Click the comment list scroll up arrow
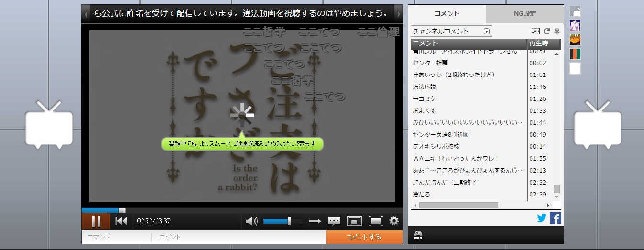 556,54
